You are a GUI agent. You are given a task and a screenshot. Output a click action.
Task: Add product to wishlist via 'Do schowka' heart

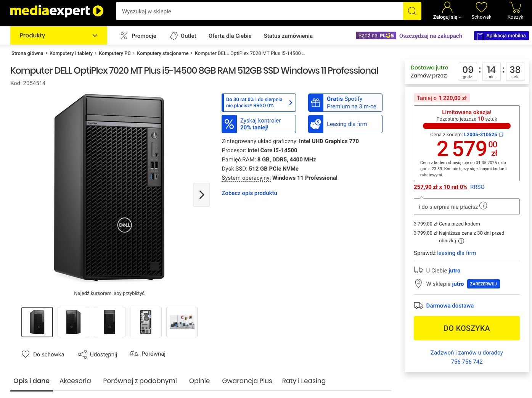tap(26, 354)
